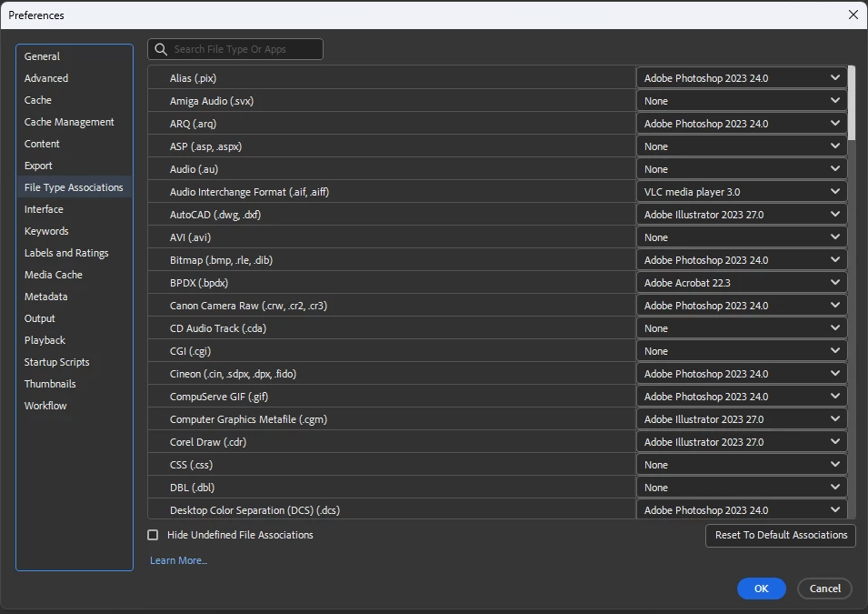Expand the CGI (.cgi) dropdown
The image size is (868, 614).
pyautogui.click(x=742, y=351)
